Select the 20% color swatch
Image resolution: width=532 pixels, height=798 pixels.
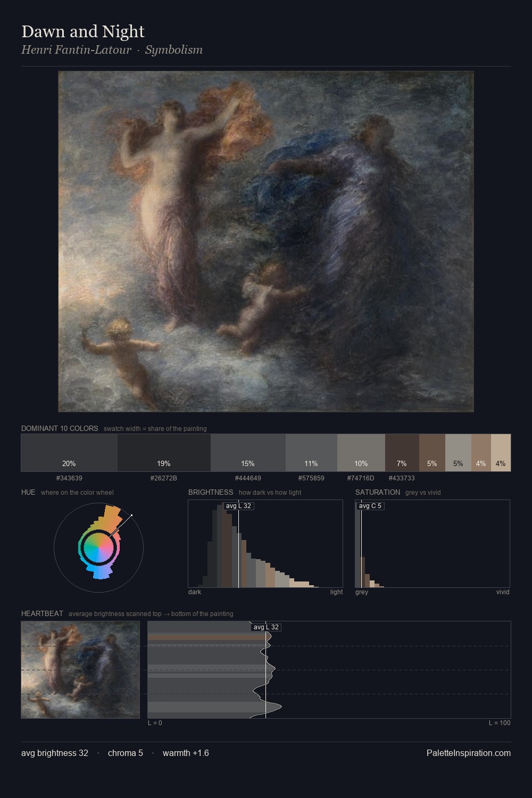click(69, 453)
